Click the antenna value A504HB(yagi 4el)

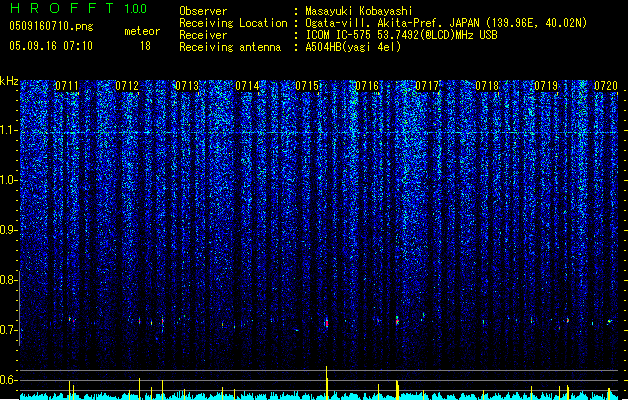[x=353, y=47]
